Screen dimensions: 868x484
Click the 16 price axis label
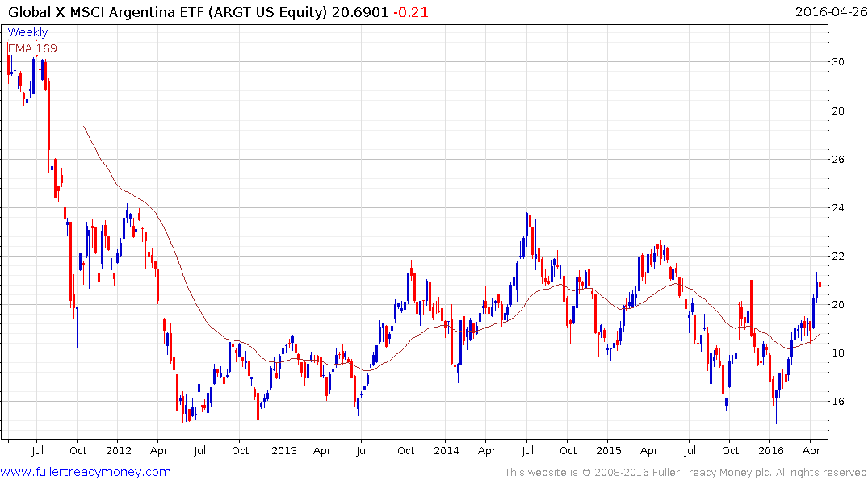click(838, 402)
